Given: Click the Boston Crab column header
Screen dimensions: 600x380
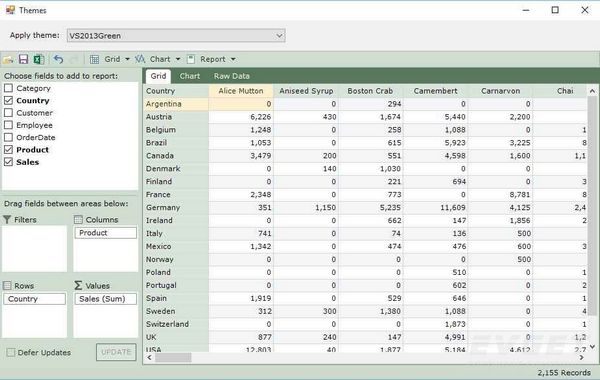Looking at the screenshot, I should pyautogui.click(x=370, y=91).
